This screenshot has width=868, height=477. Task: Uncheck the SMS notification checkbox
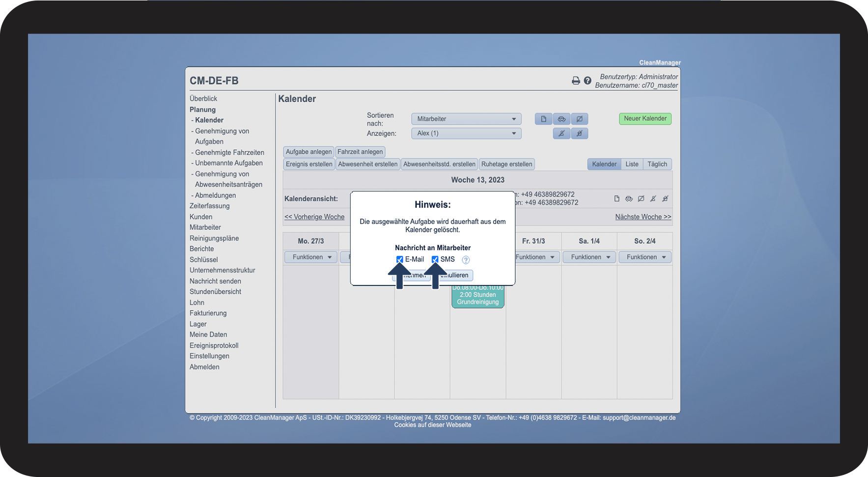tap(435, 259)
